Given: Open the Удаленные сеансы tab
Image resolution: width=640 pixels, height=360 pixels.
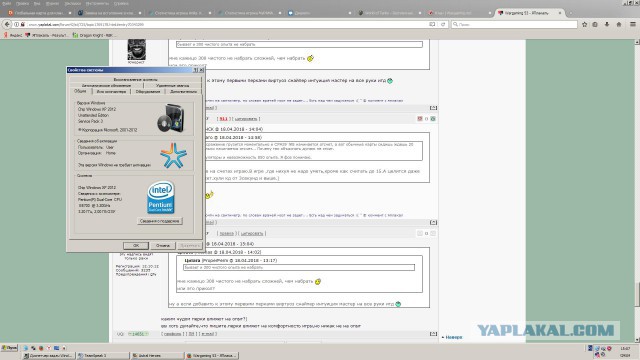Looking at the screenshot, I should point(172,85).
